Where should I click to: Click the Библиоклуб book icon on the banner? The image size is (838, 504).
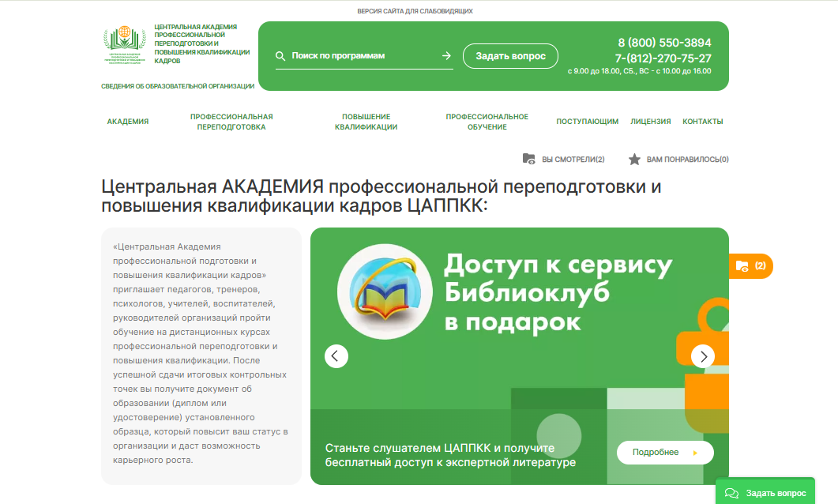point(385,291)
